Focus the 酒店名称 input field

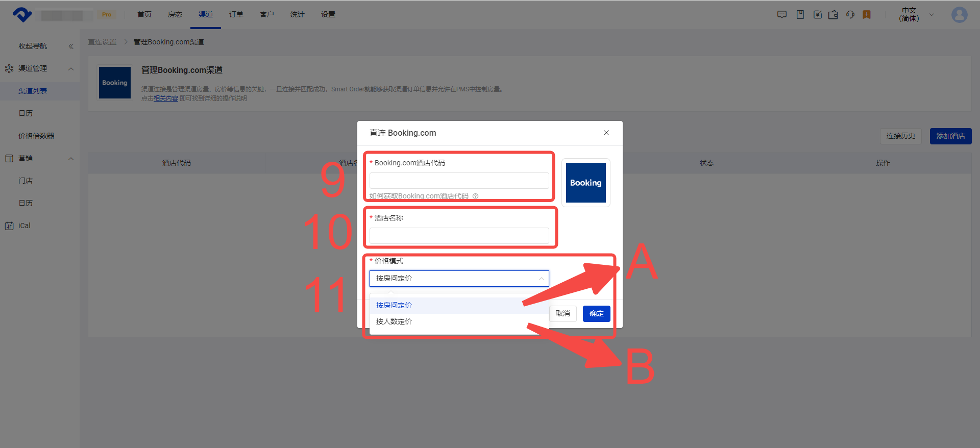tap(459, 236)
